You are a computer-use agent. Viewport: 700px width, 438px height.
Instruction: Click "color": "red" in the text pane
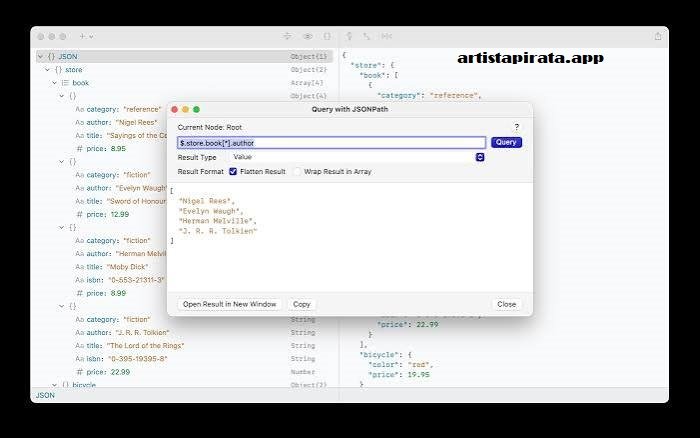400,365
